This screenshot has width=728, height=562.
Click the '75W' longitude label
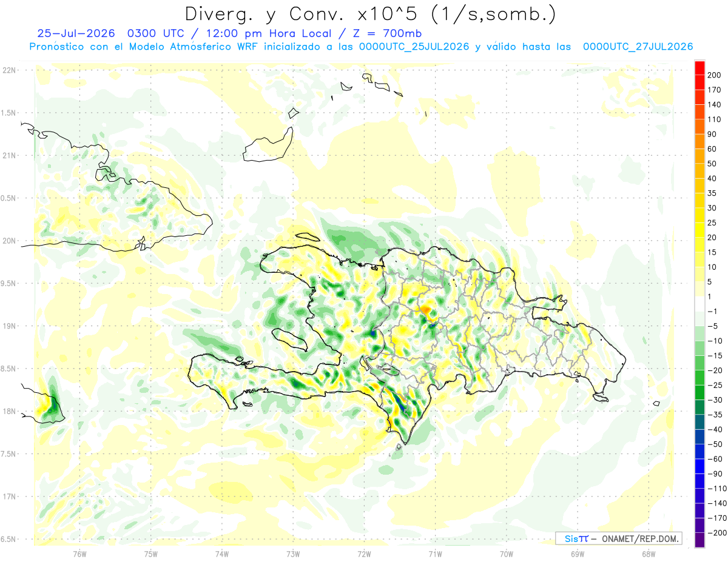coord(150,554)
